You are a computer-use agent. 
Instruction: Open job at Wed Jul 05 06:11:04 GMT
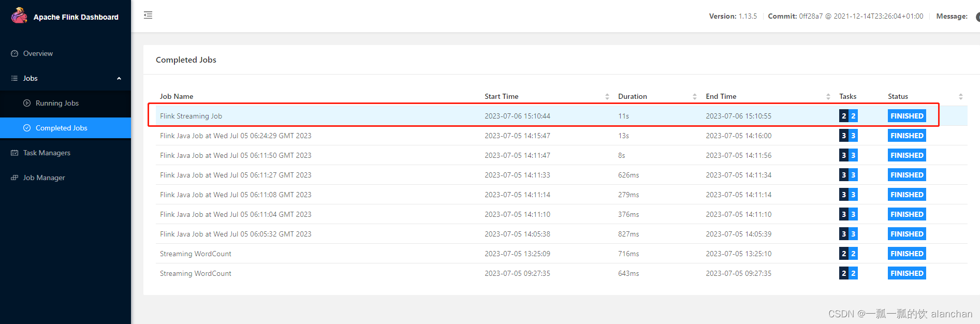(561, 214)
